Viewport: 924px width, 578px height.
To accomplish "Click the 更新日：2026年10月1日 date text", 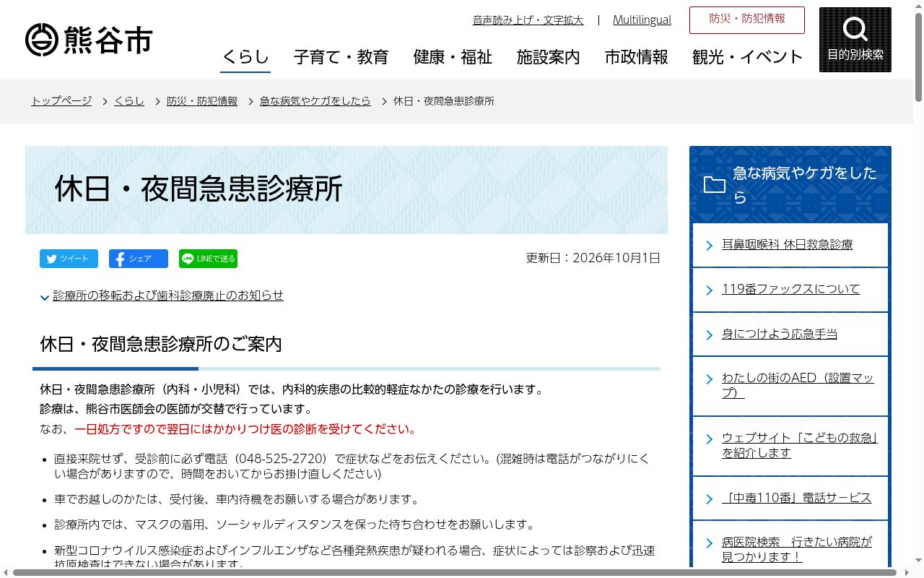I will (x=593, y=258).
